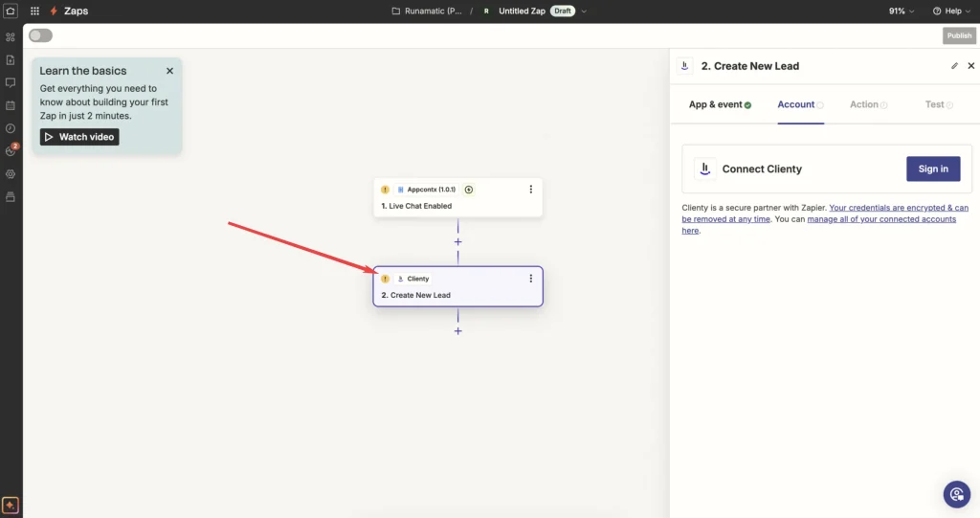This screenshot has height=518, width=980.
Task: Click warning icon on Clienty step
Action: pyautogui.click(x=385, y=279)
